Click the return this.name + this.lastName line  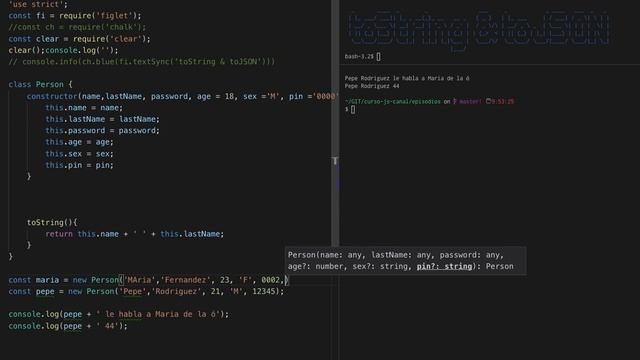coord(135,234)
